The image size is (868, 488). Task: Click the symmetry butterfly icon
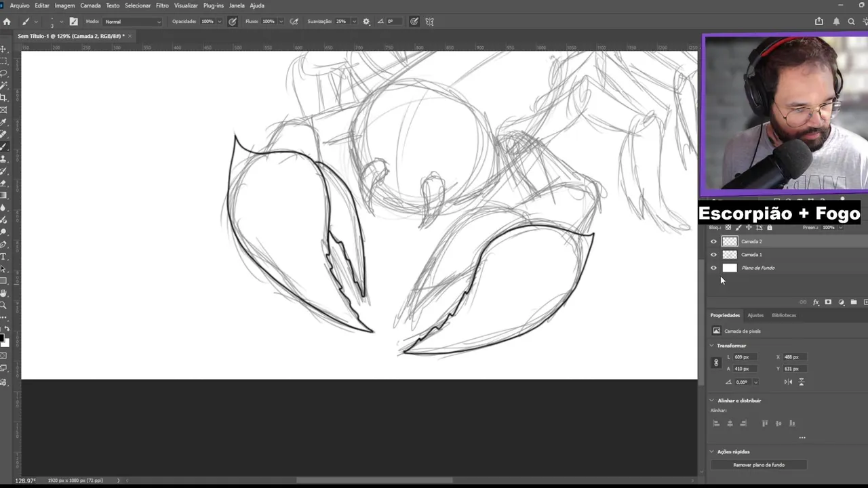click(429, 22)
